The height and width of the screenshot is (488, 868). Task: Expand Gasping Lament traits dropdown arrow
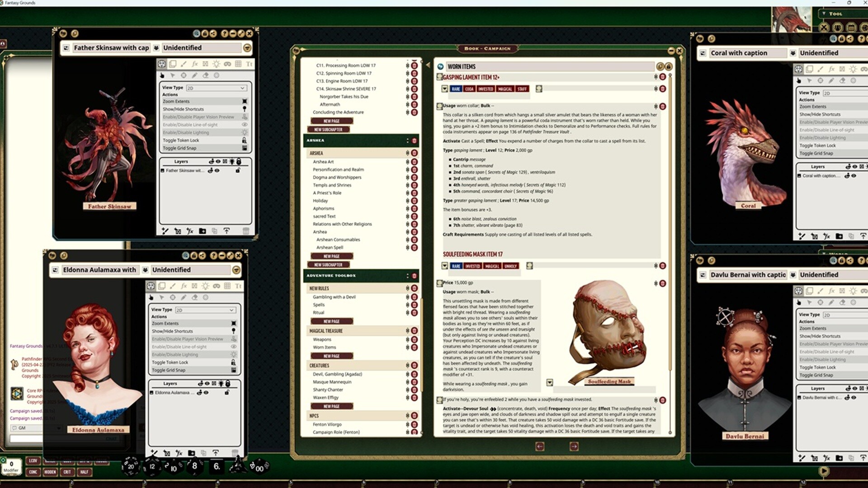[445, 89]
